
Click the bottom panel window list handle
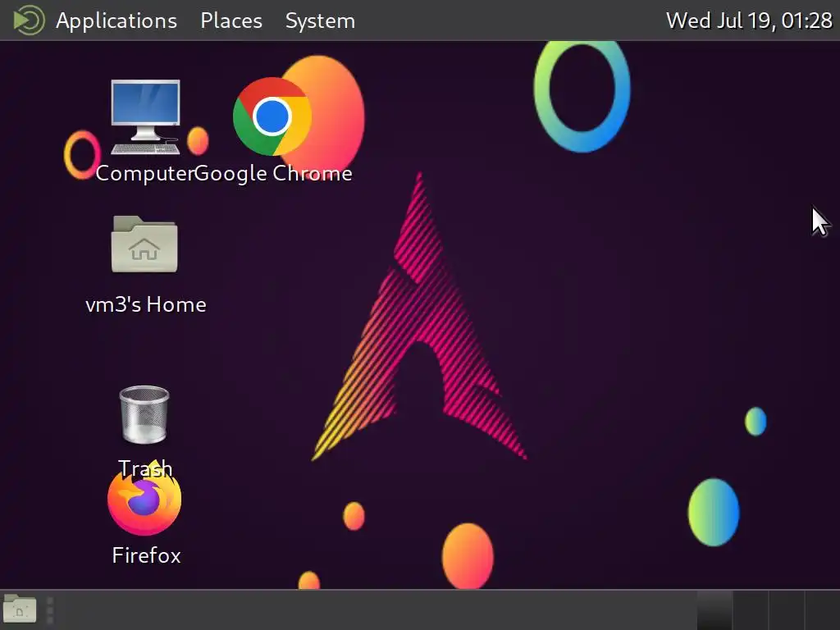coord(50,610)
